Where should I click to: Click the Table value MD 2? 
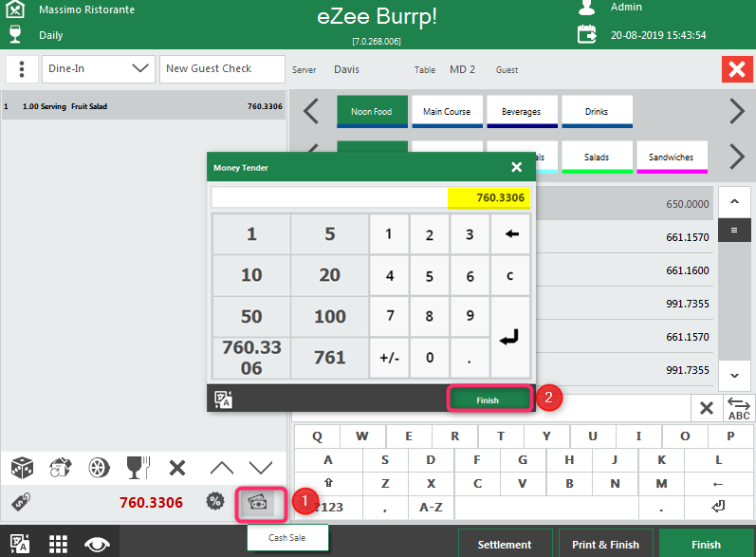[462, 69]
